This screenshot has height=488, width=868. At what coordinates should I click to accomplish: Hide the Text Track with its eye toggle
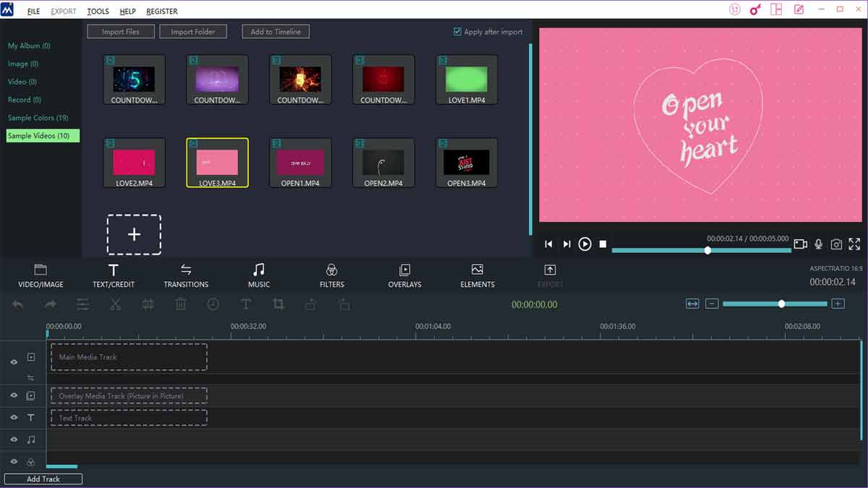(x=13, y=417)
